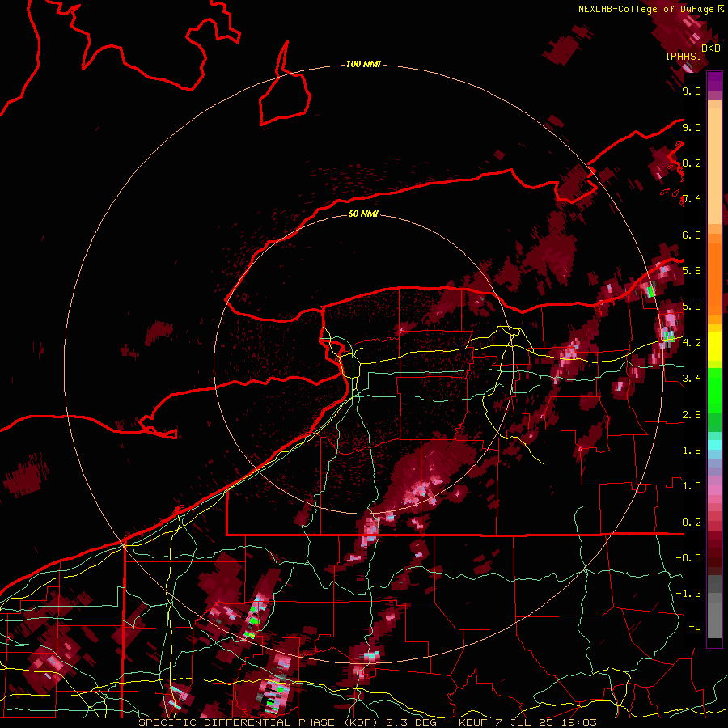Click the KBUF radar site identifier
The width and height of the screenshot is (728, 728).
pos(472,722)
